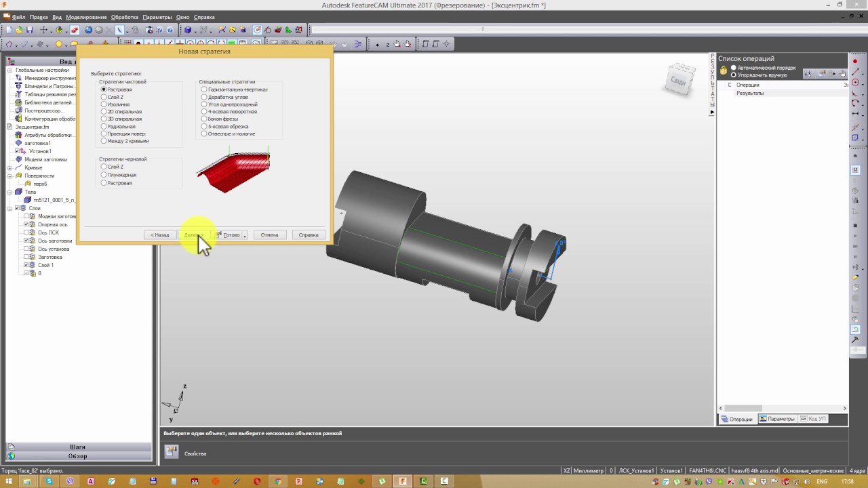868x488 pixels.
Task: Switch to the Параметры tab
Action: (x=777, y=419)
